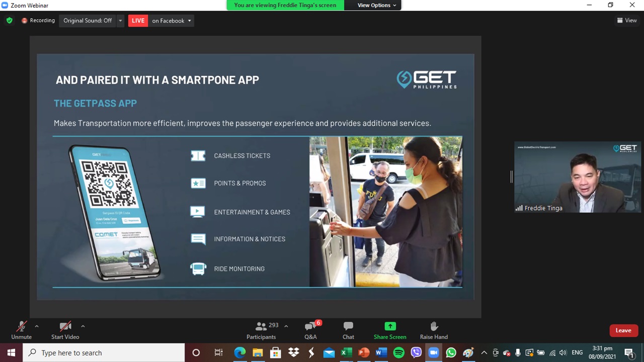644x362 pixels.
Task: Click the Recording indicator
Action: pos(38,21)
